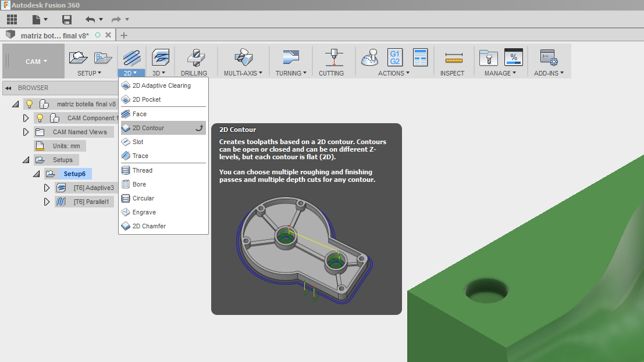Open the SETUP dropdown menu
Viewport: 644px width, 362px height.
89,73
